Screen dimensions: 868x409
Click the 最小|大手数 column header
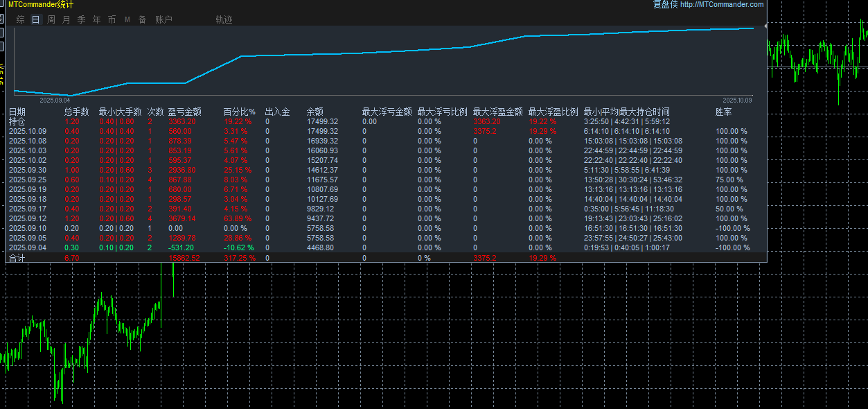pos(121,112)
